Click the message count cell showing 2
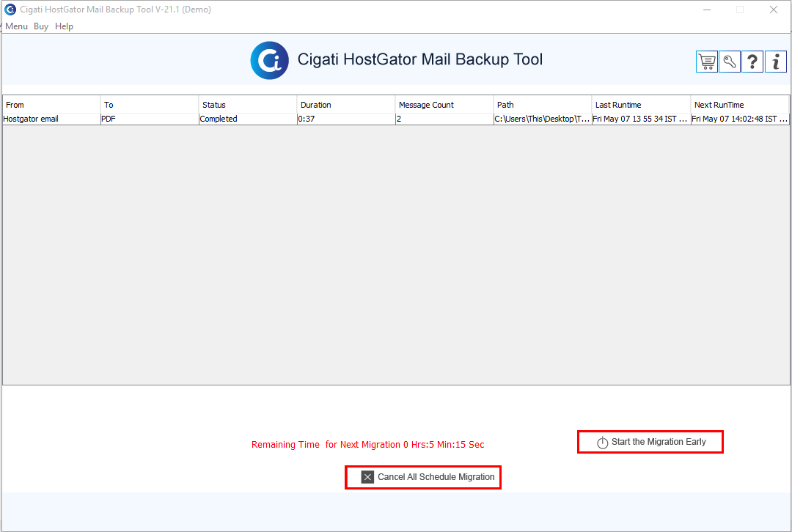Screen dimensions: 792x532 point(444,119)
